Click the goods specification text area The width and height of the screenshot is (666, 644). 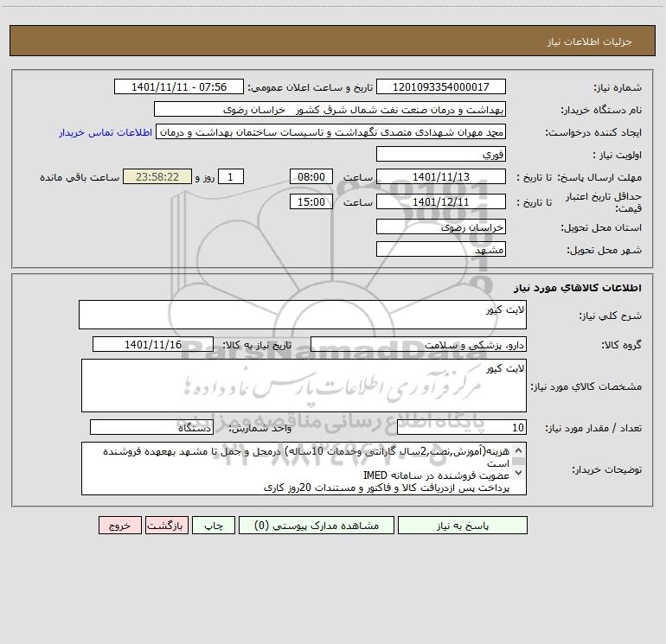click(x=304, y=386)
